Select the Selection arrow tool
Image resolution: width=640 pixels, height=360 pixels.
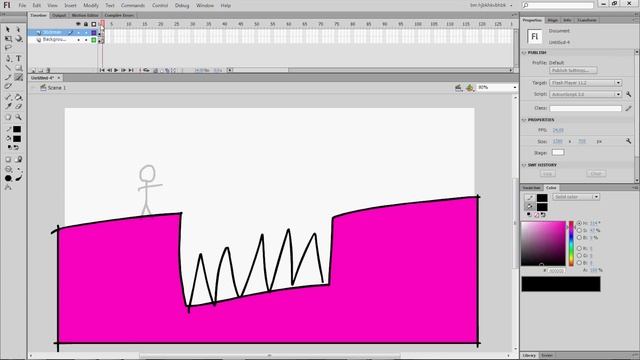point(8,29)
